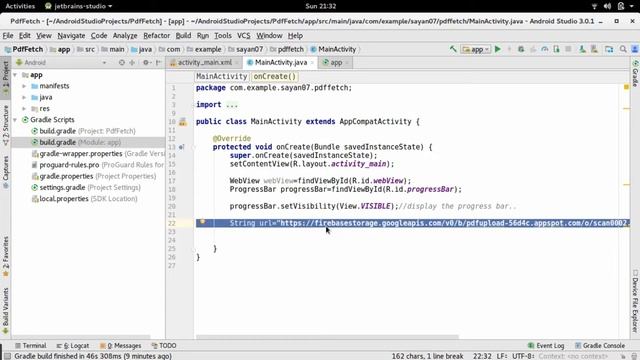This screenshot has width=640, height=360.
Task: Click the TODO tool window button
Action: point(164,345)
